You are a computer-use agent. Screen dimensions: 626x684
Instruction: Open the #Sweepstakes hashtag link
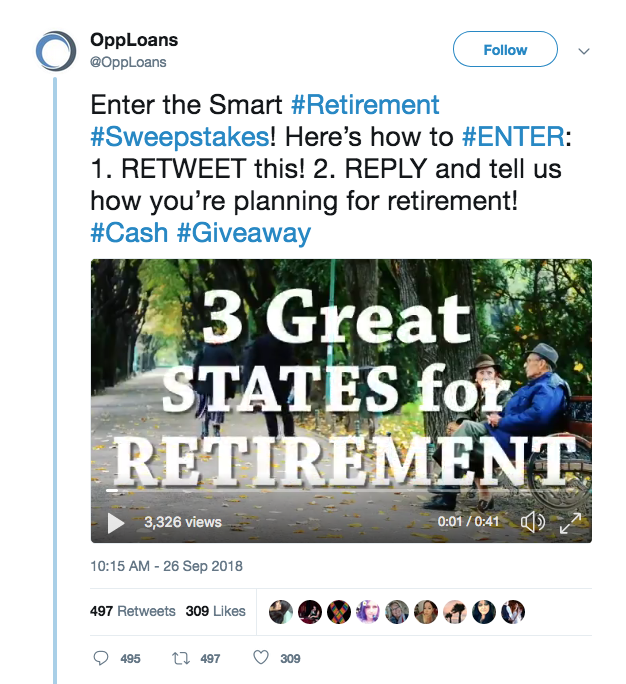coord(180,137)
